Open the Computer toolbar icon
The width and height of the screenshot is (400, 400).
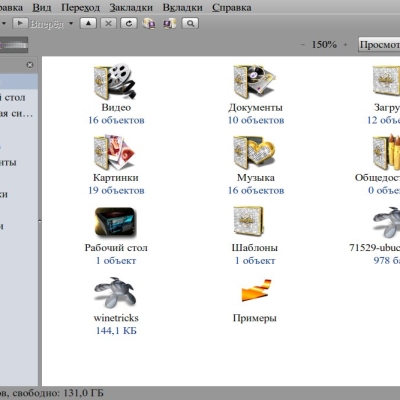pyautogui.click(x=169, y=24)
